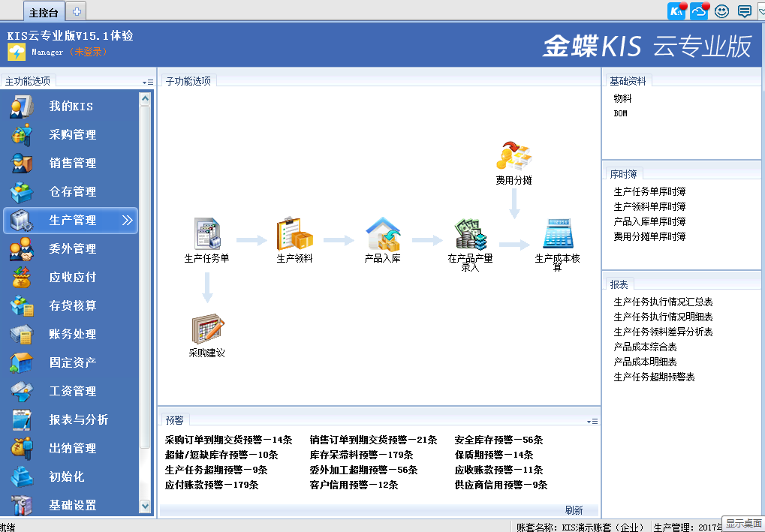
Task: Open the 主功能选项 panel dropdown menu
Action: 148,83
